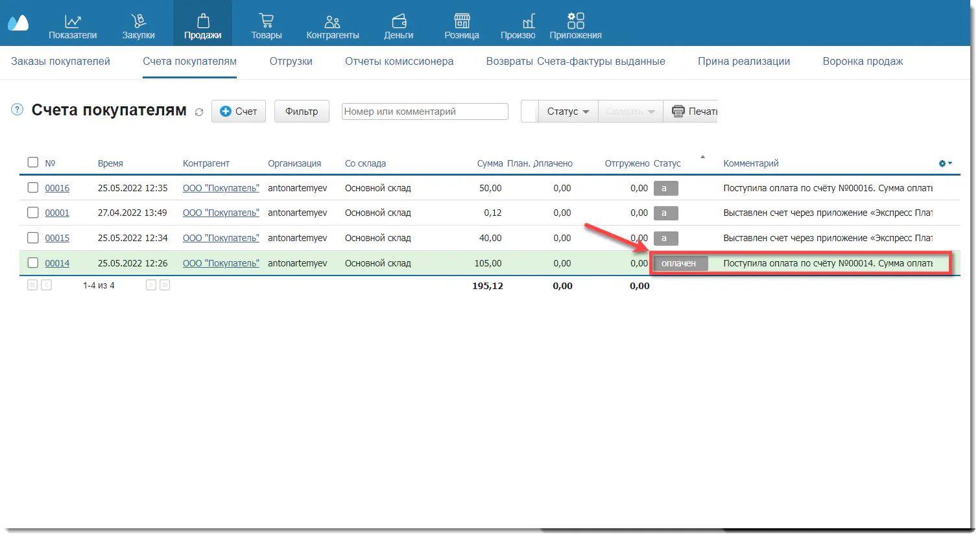This screenshot has height=538, width=980.
Task: Open invoice number 00015 link
Action: (57, 238)
